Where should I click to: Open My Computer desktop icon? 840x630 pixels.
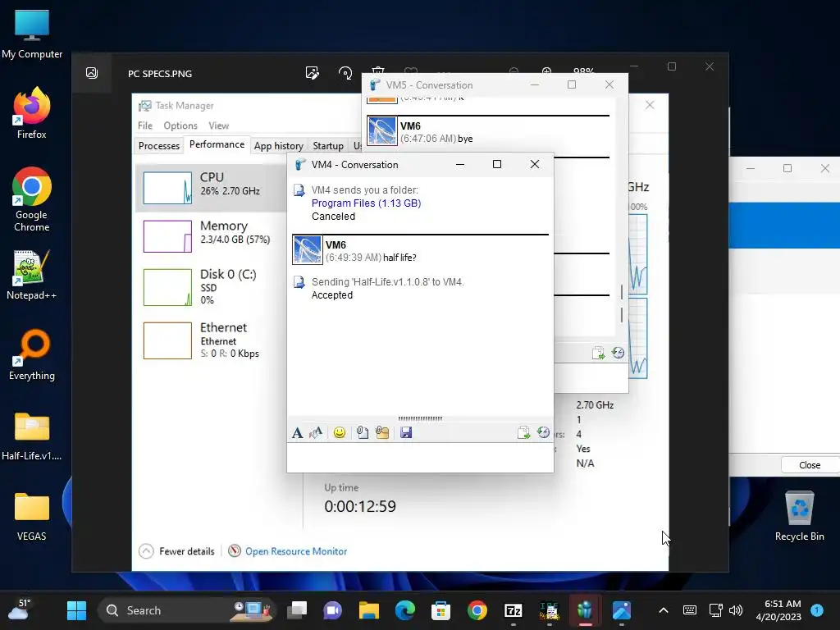[32, 34]
